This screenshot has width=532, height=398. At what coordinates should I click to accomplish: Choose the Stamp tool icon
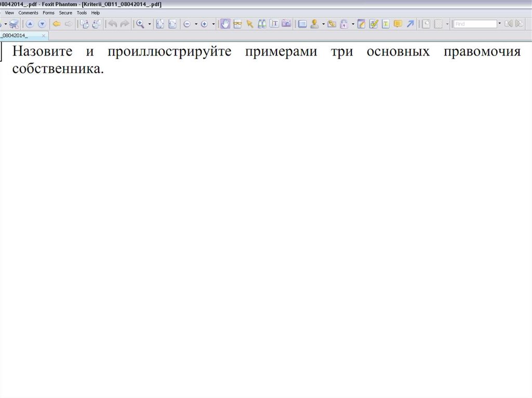(314, 24)
